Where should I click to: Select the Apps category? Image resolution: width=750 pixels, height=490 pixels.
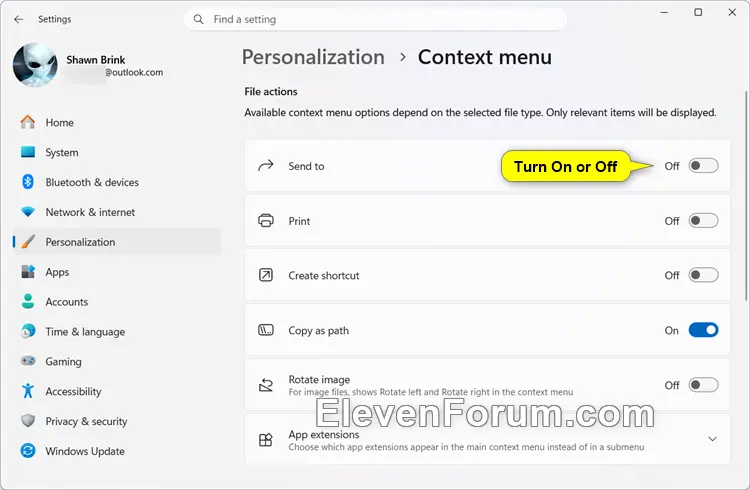[117, 272]
